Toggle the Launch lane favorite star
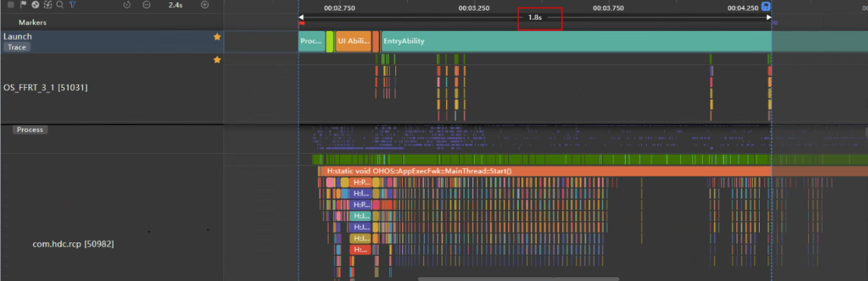Viewport: 868px width, 281px height. (x=217, y=36)
